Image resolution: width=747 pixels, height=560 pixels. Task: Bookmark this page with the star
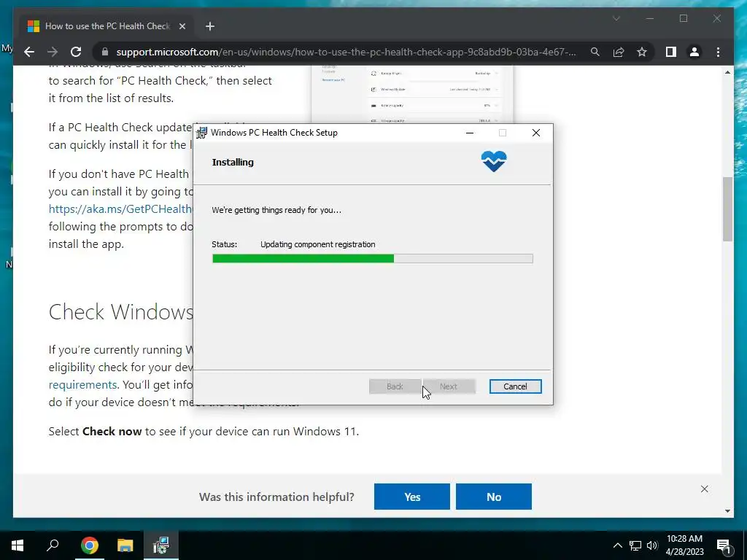click(642, 52)
